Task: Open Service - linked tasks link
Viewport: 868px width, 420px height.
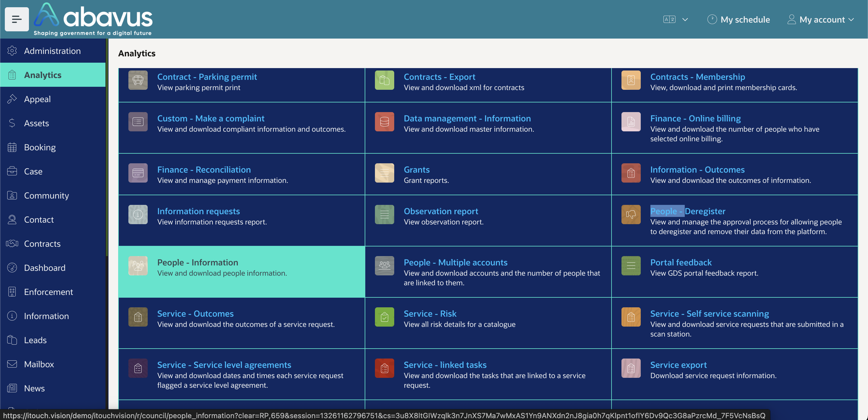Action: click(445, 365)
